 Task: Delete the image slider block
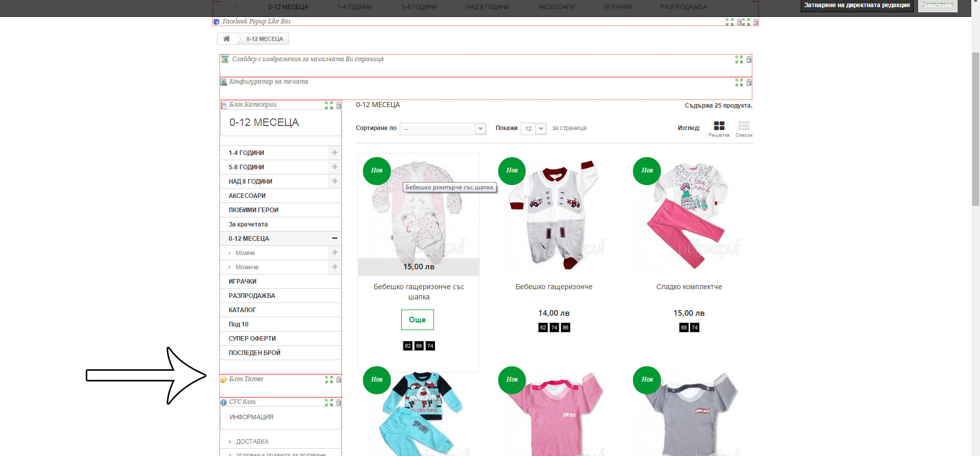tap(749, 60)
